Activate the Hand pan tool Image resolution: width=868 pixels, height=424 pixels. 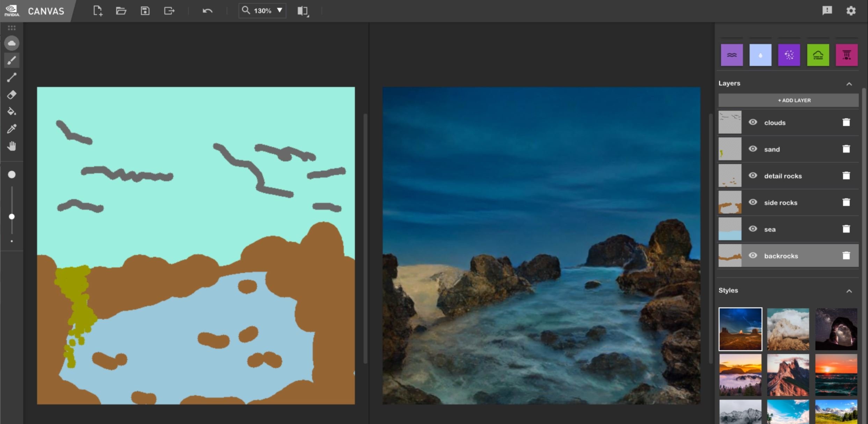click(12, 146)
